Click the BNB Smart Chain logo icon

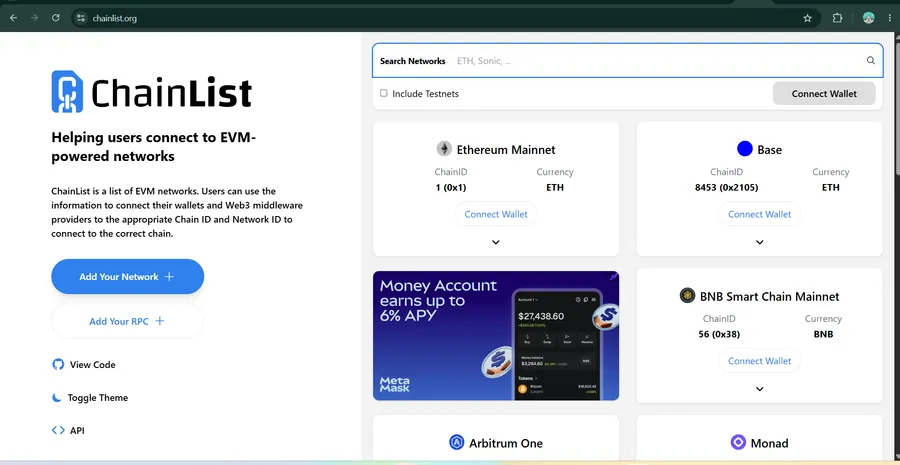click(687, 296)
